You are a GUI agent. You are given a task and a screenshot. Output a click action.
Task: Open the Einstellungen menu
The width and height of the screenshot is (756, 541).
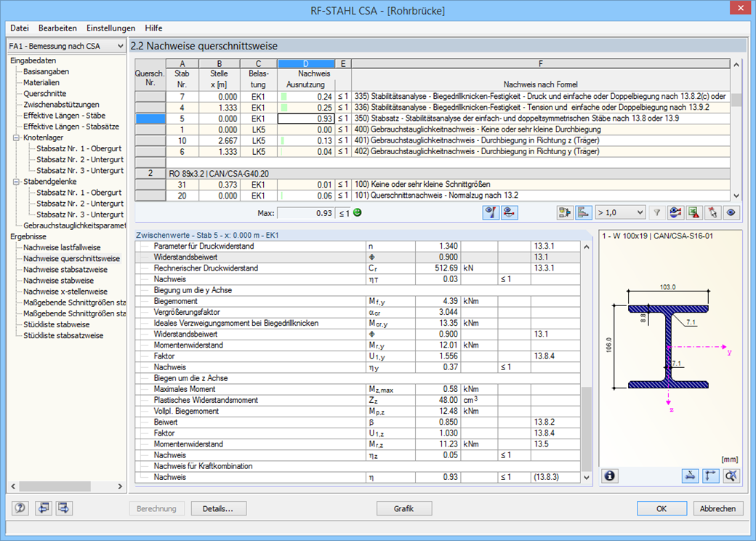(x=110, y=28)
